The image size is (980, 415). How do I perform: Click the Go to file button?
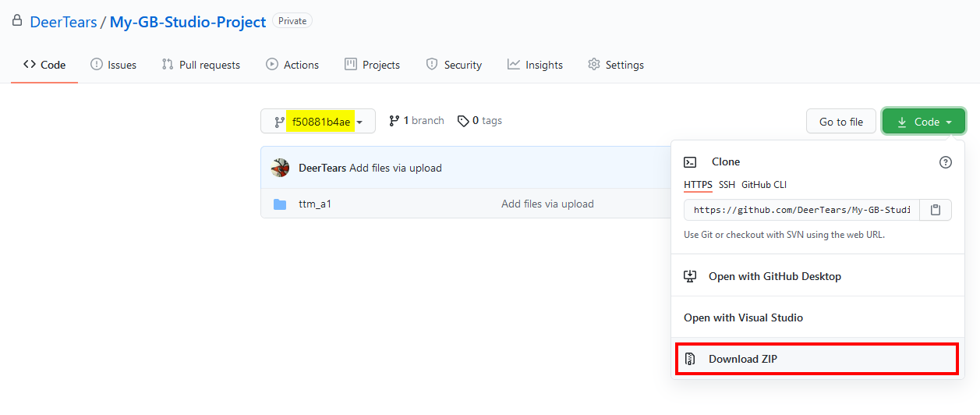[841, 122]
